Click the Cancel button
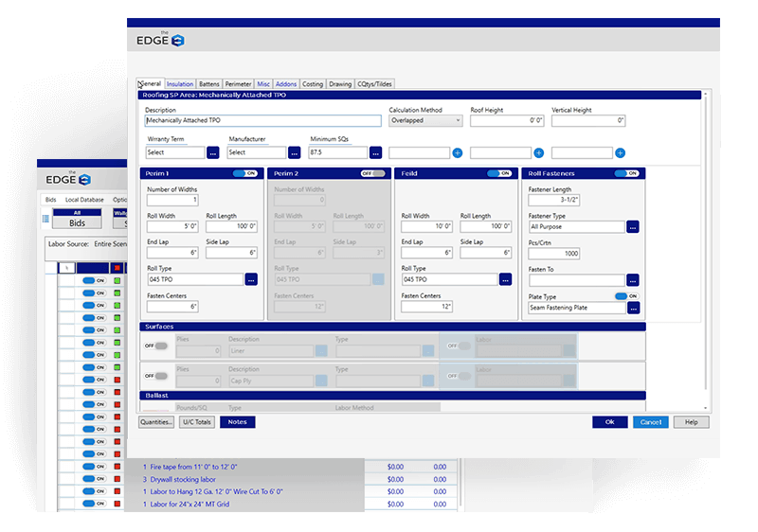 pos(651,422)
